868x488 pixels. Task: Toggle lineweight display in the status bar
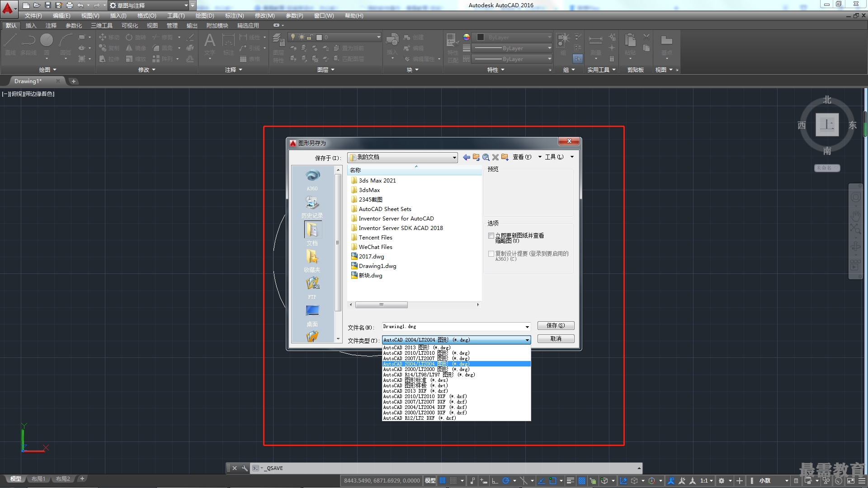(x=571, y=481)
